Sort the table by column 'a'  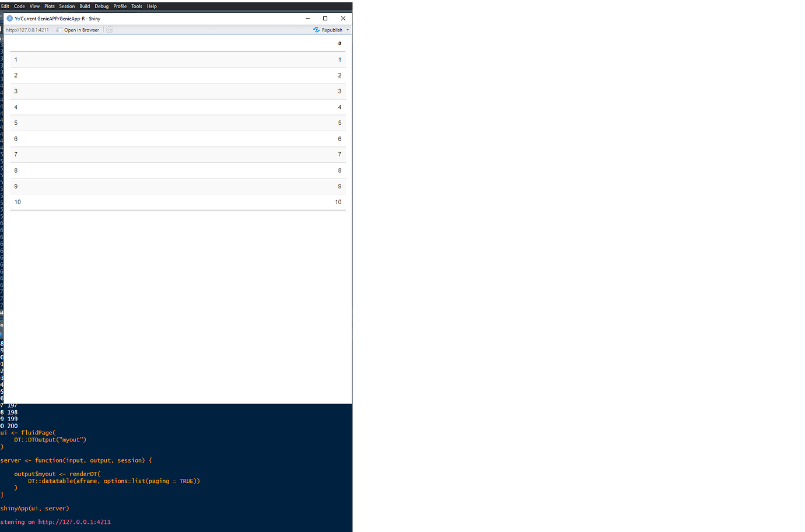pyautogui.click(x=338, y=43)
